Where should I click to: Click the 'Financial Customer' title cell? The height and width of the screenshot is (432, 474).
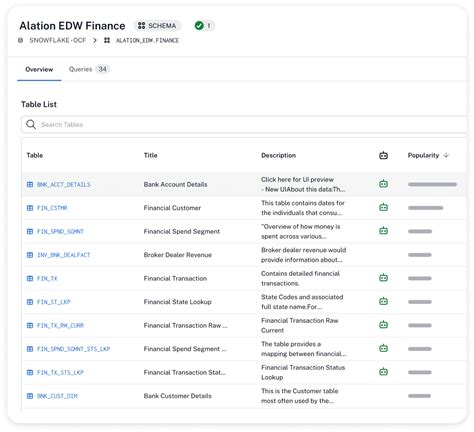(x=172, y=208)
